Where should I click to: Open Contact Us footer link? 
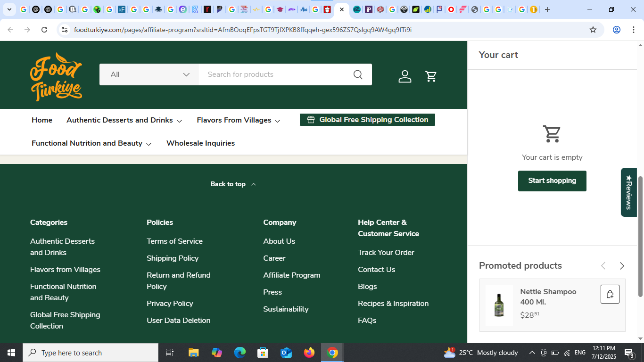377,270
